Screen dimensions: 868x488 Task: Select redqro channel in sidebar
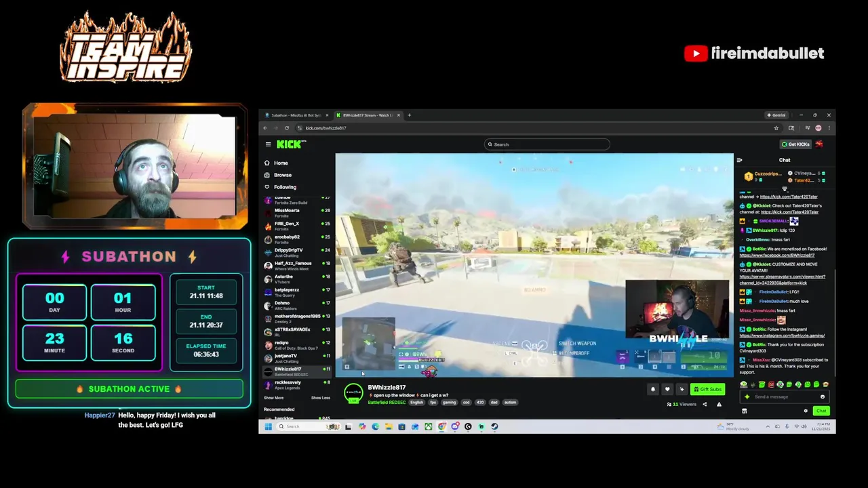pos(296,345)
